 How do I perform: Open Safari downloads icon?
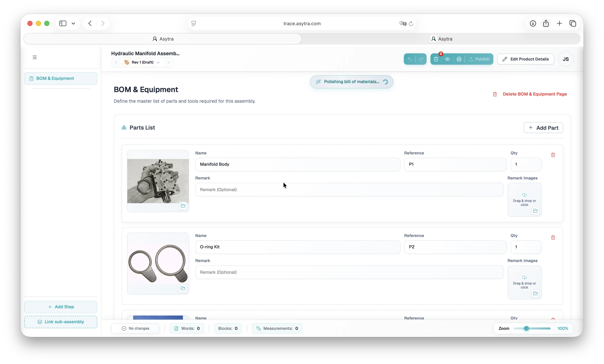[x=533, y=23]
